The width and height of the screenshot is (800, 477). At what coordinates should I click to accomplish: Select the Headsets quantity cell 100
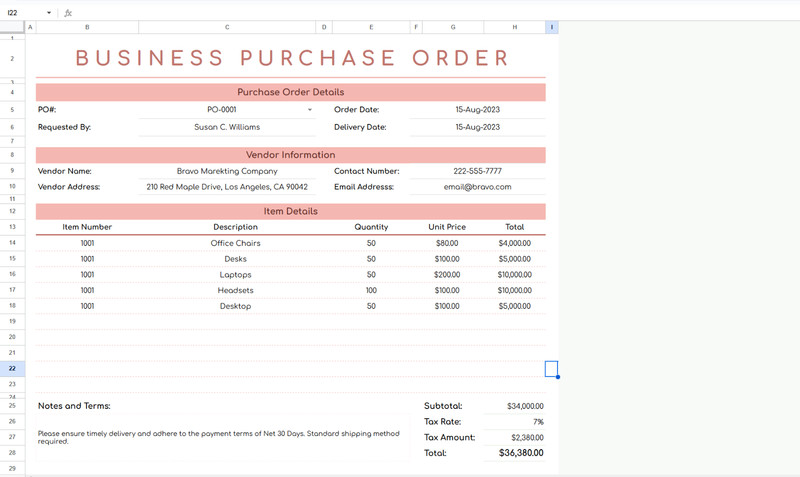pos(371,290)
